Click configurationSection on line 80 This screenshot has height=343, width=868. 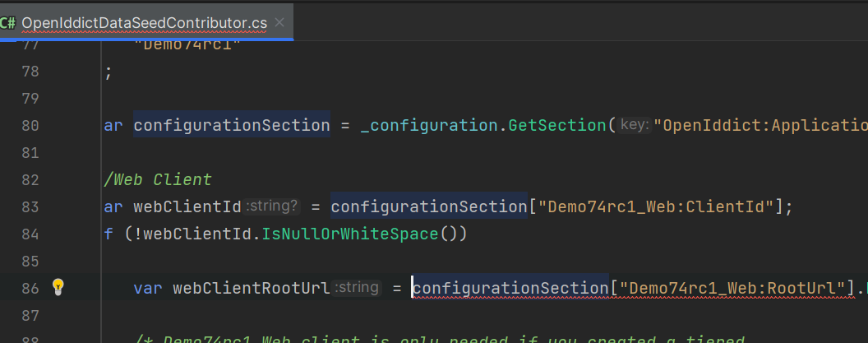point(231,125)
